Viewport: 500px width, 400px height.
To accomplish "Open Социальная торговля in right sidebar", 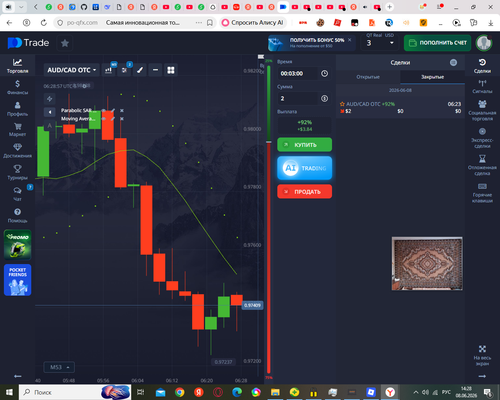I will (482, 110).
